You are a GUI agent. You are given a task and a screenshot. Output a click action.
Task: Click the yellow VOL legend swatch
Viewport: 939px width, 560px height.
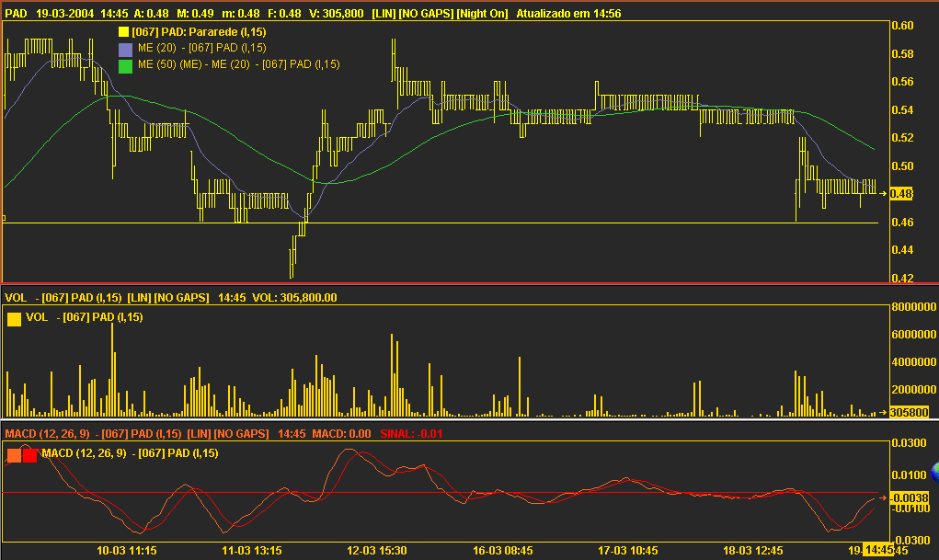click(x=14, y=319)
